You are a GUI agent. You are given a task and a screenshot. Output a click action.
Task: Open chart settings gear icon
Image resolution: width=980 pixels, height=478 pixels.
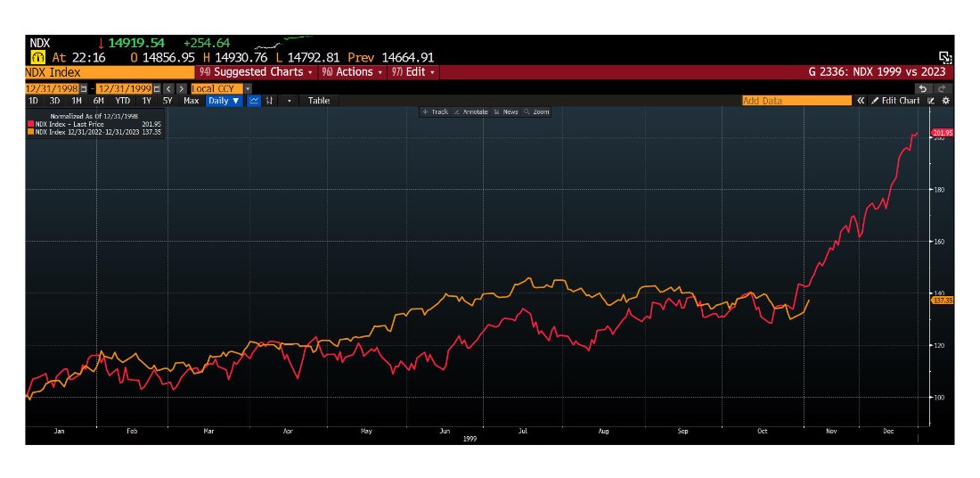coord(945,101)
